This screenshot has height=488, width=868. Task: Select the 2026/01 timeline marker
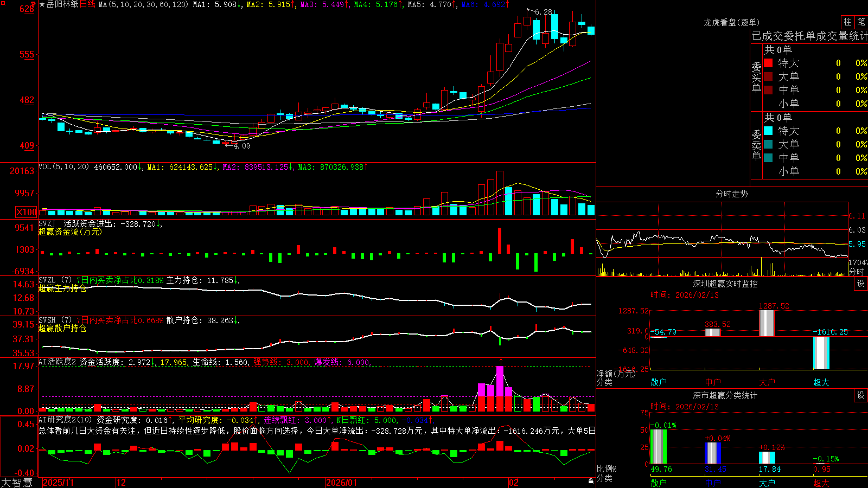[341, 483]
